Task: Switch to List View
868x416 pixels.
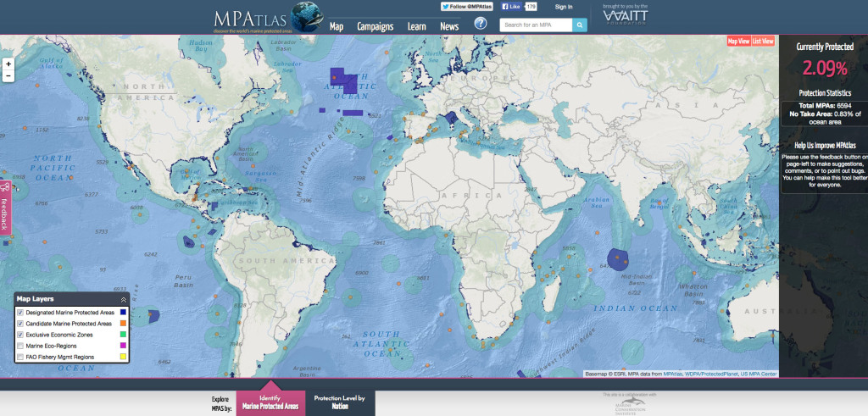Action: click(762, 41)
